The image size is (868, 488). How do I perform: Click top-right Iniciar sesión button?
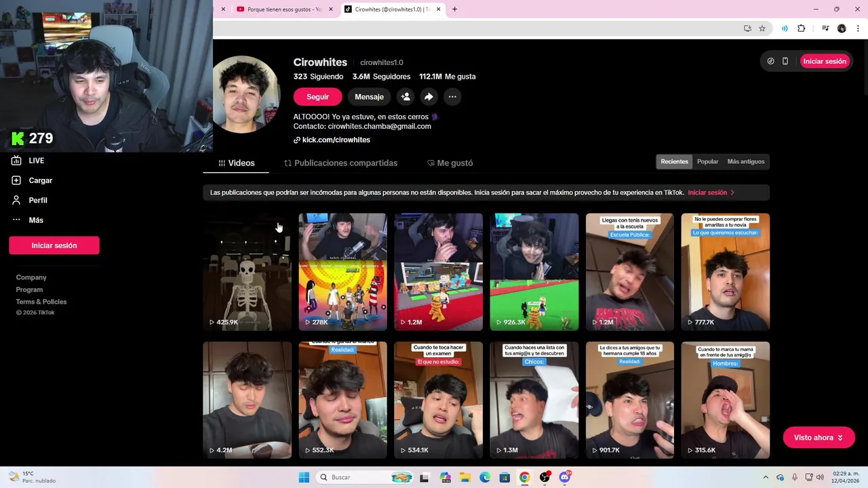point(825,61)
